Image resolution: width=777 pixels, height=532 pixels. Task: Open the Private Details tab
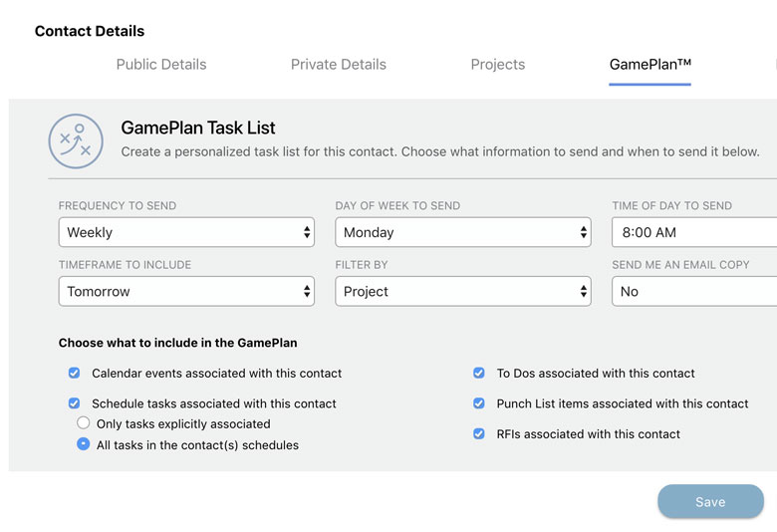339,65
